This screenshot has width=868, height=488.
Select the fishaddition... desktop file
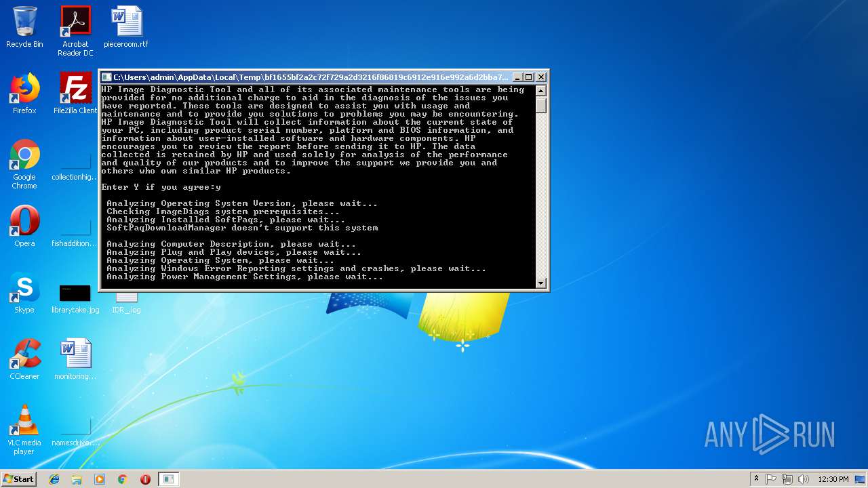[x=75, y=230]
